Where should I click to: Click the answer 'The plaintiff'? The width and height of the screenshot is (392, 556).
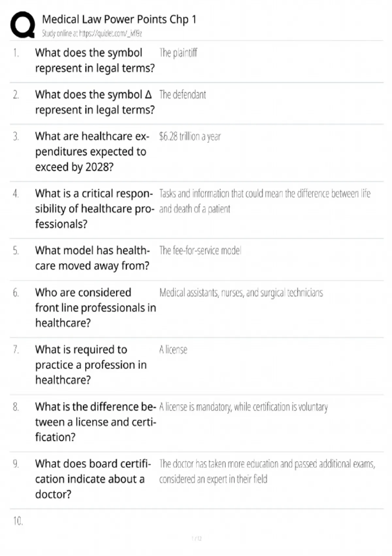click(x=178, y=53)
